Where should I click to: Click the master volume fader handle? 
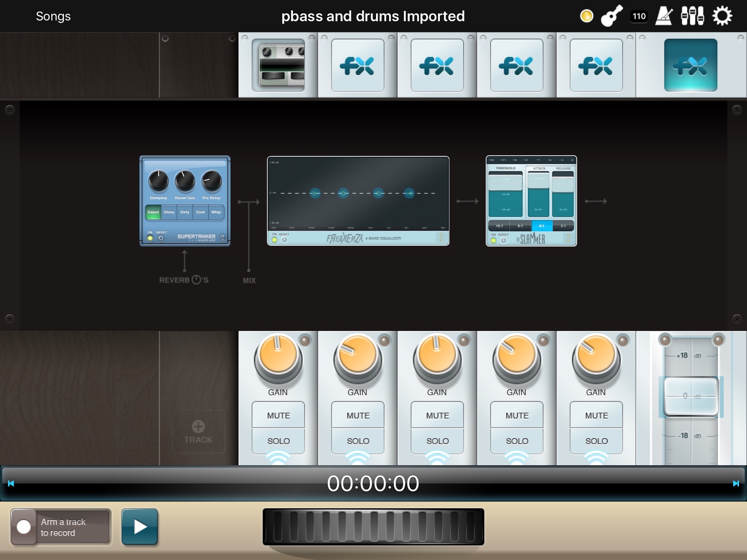(x=691, y=396)
